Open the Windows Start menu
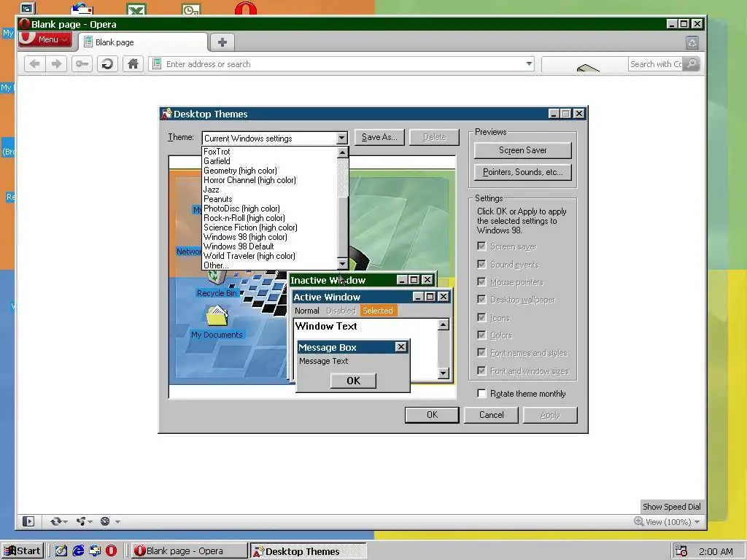Viewport: 747px width, 560px height. (23, 551)
